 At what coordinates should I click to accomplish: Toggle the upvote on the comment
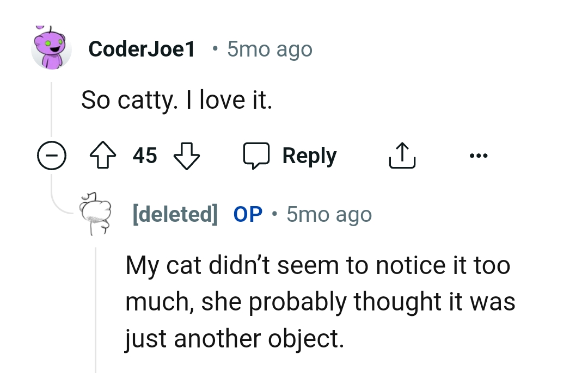pyautogui.click(x=102, y=155)
